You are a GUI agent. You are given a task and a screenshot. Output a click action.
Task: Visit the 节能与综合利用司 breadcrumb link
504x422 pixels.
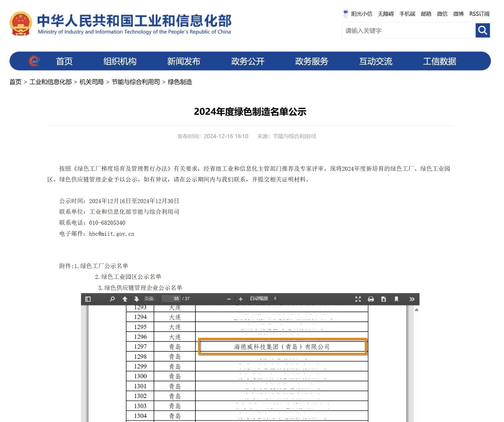coord(136,82)
